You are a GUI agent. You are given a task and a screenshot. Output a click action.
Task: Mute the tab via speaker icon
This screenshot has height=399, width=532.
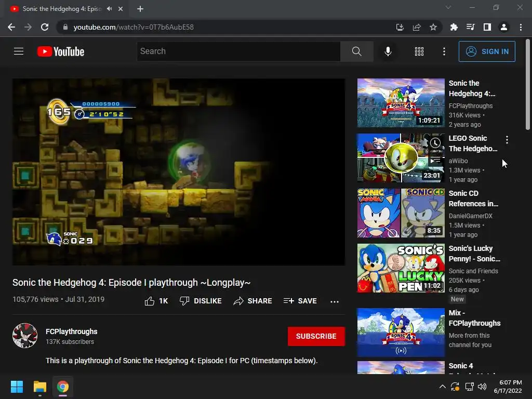(109, 9)
